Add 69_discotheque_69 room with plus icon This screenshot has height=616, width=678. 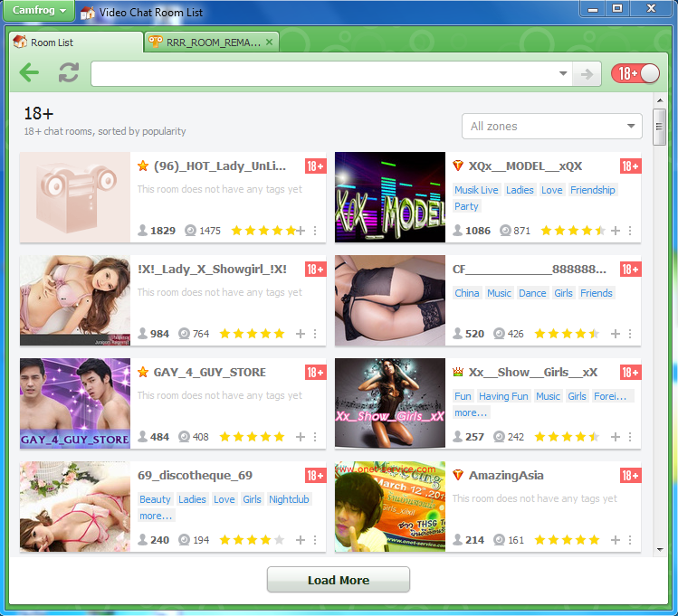[301, 540]
